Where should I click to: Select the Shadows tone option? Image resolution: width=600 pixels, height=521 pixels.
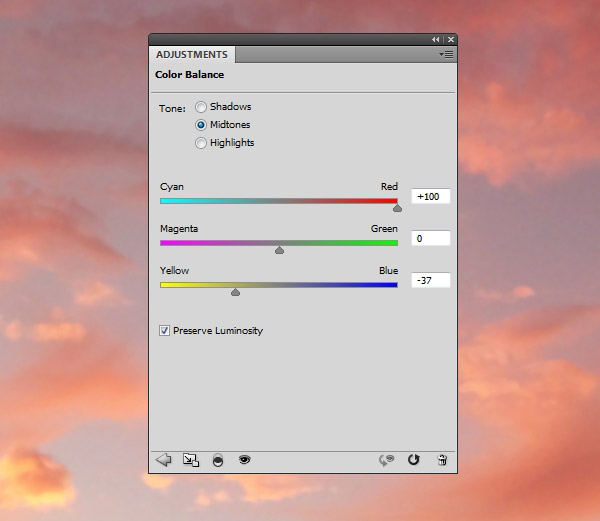click(x=201, y=107)
